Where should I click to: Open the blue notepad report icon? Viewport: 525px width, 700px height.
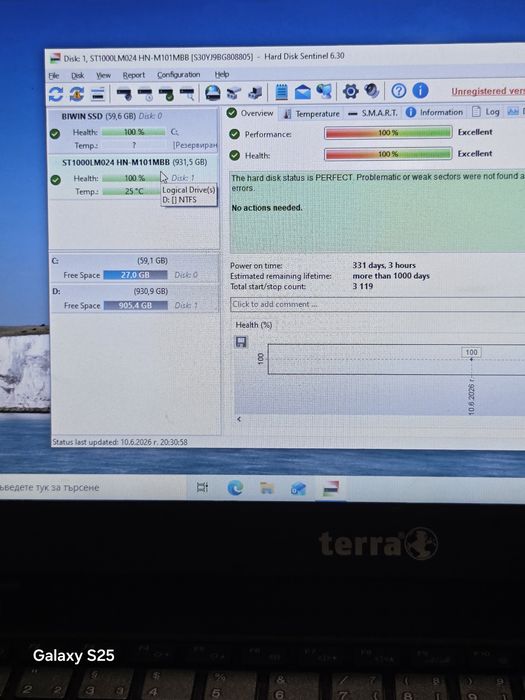[281, 92]
